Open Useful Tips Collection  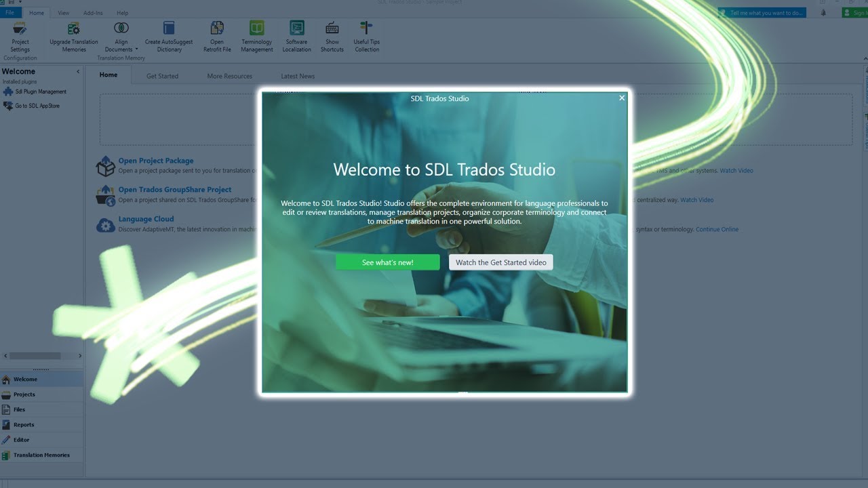(366, 37)
